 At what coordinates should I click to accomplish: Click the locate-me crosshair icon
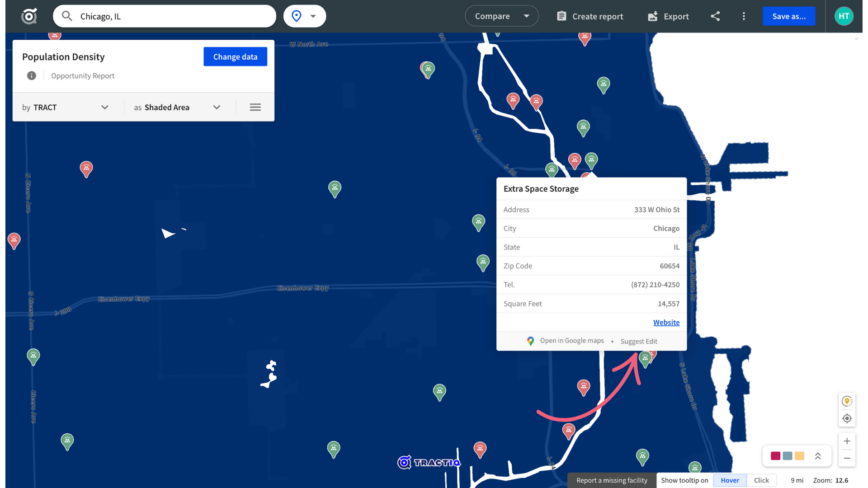(x=847, y=418)
